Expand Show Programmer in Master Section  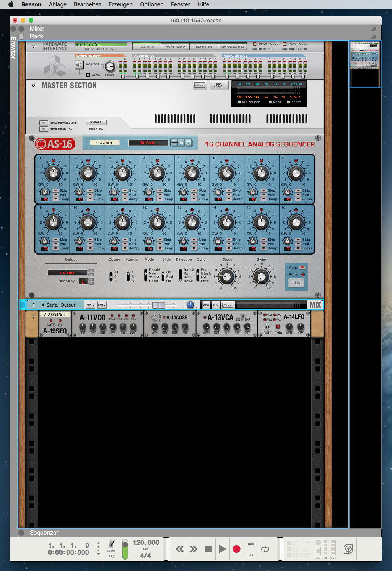[43, 123]
